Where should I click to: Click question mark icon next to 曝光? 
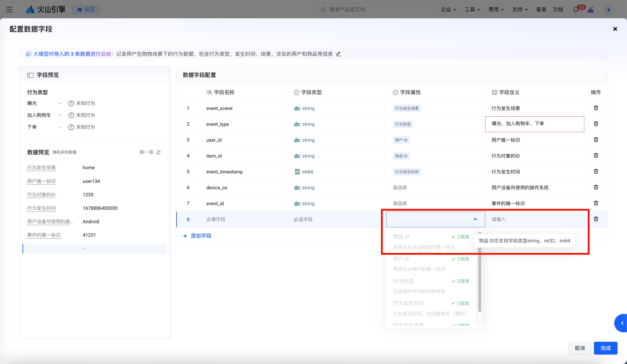tap(71, 103)
